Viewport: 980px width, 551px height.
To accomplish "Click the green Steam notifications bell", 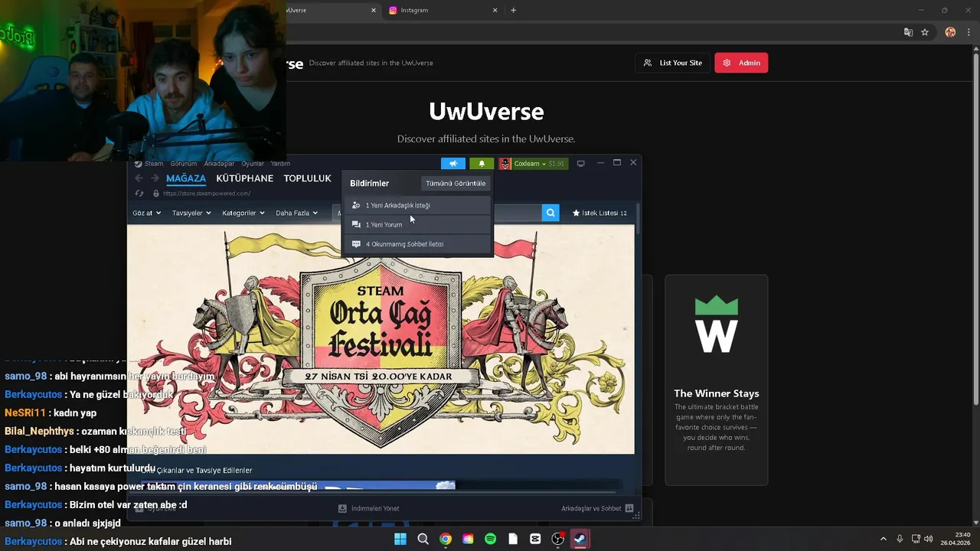I will 482,163.
